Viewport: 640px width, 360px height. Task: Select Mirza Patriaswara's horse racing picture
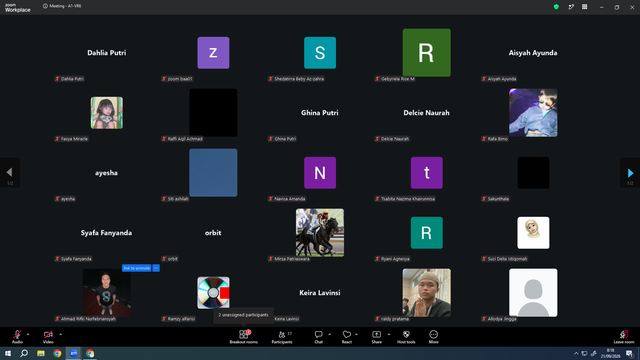[x=320, y=233]
